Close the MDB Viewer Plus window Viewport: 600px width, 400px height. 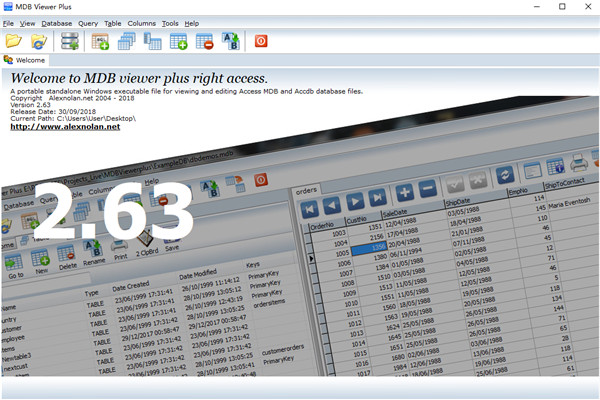click(588, 7)
